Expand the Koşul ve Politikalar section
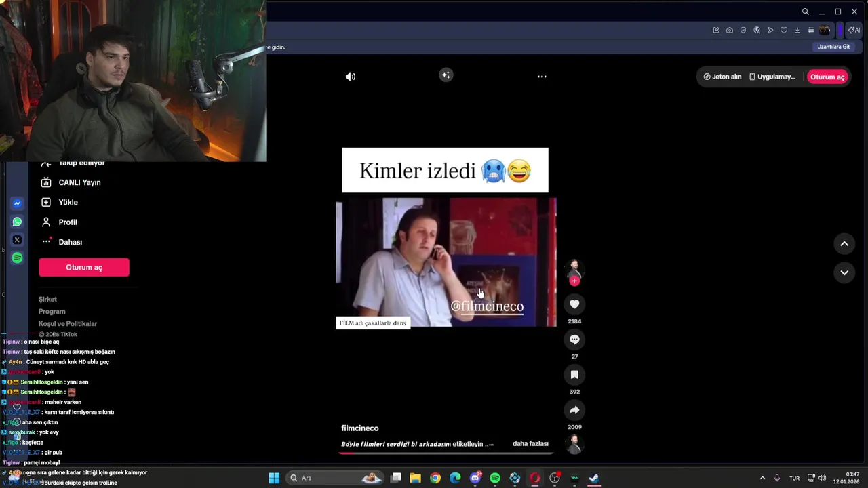 pos(68,324)
